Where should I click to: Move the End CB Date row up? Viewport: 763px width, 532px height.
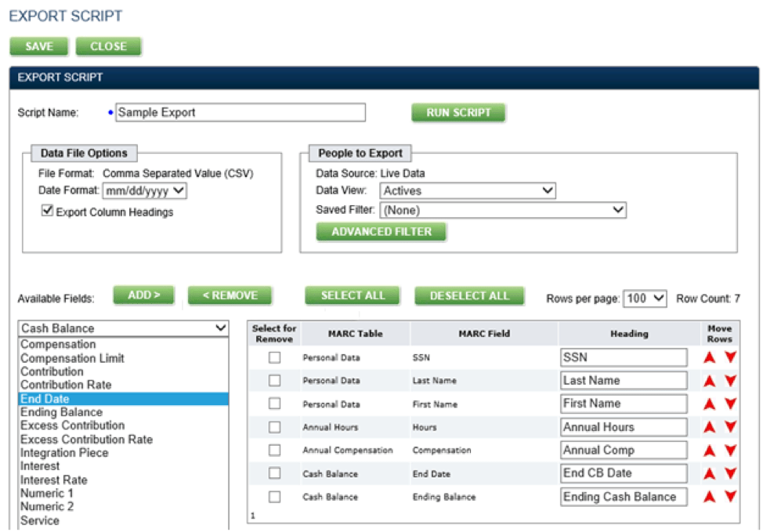[x=710, y=473]
